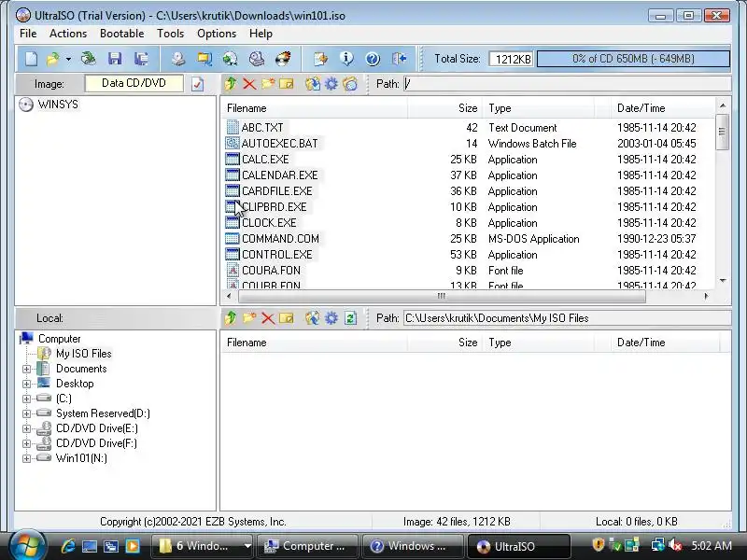The image size is (747, 560).
Task: Click Local pane Filename column header
Action: click(x=315, y=343)
